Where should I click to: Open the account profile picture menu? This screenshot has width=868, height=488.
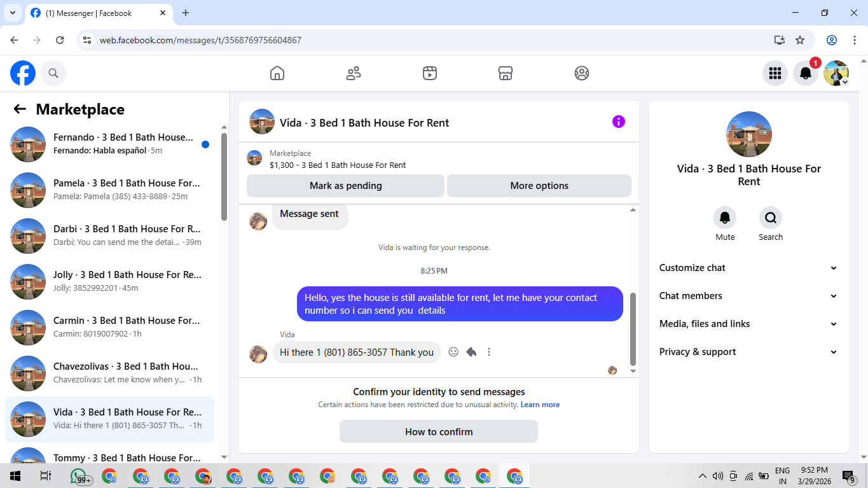(836, 73)
